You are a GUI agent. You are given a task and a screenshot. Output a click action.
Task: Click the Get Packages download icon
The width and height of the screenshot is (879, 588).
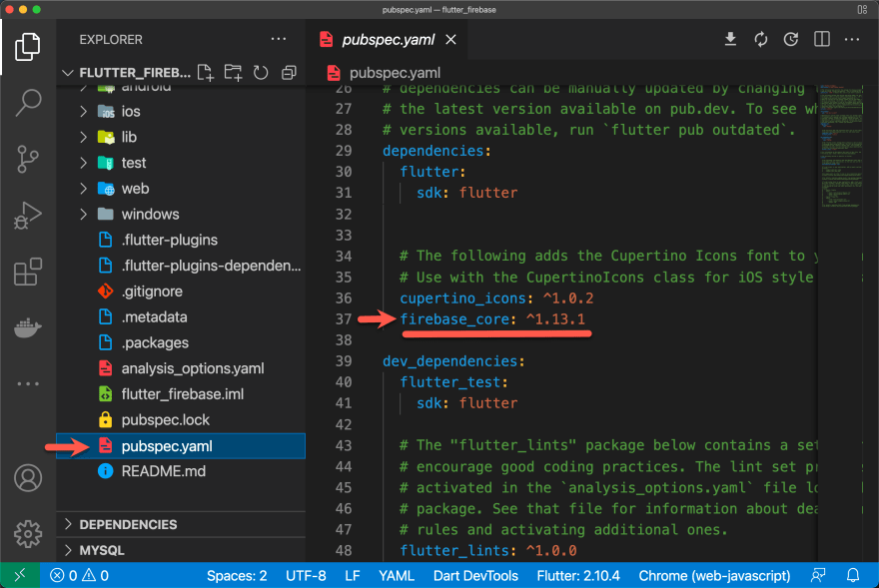(730, 39)
